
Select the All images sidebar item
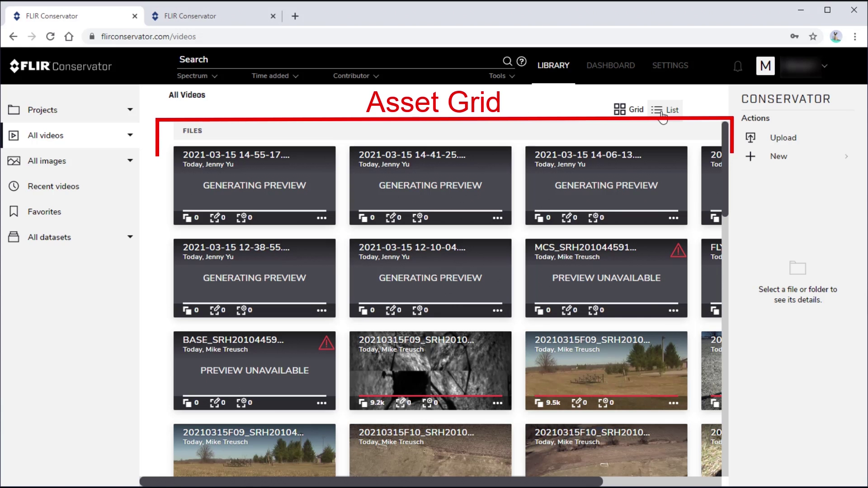coord(47,160)
